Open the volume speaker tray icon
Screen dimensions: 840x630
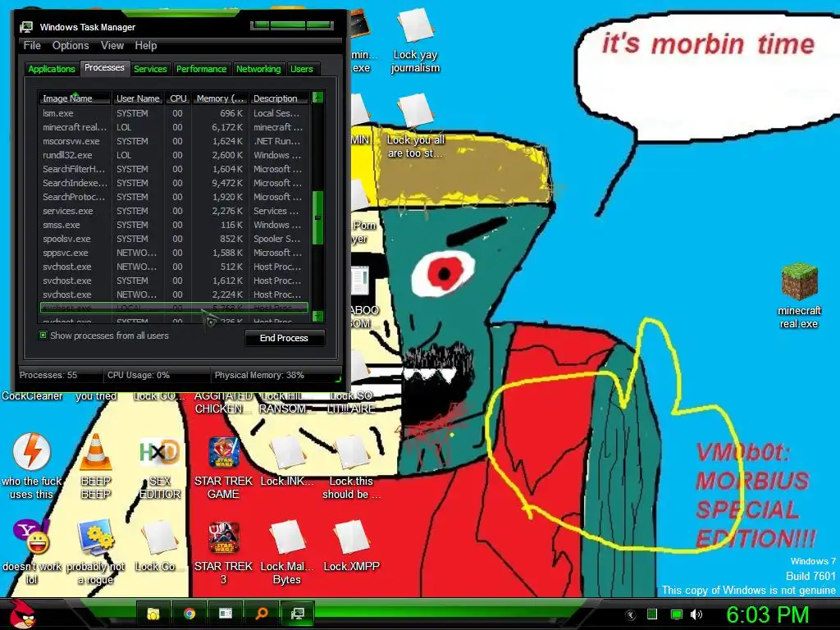coord(696,614)
